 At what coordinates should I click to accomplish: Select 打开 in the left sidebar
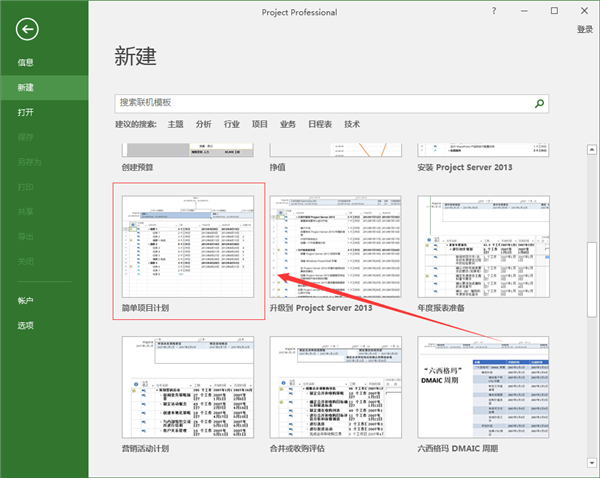click(x=26, y=112)
